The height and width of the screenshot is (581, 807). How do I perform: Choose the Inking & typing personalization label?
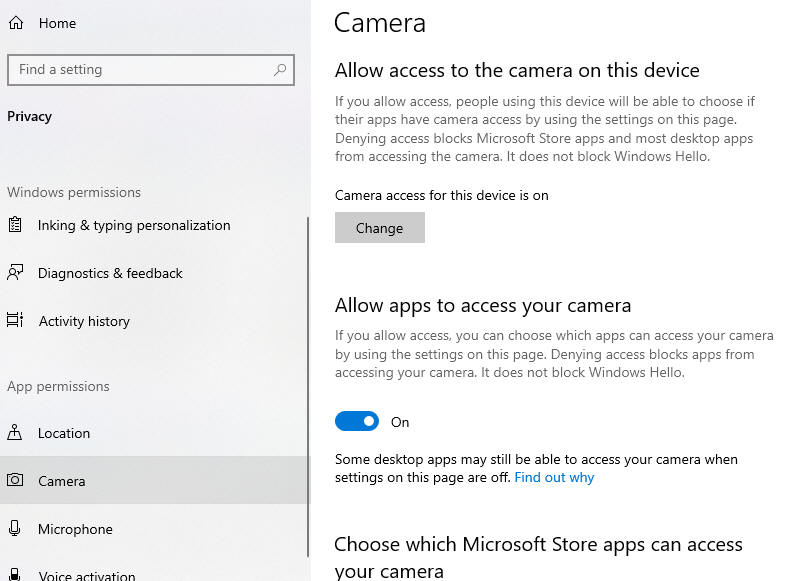pyautogui.click(x=134, y=225)
